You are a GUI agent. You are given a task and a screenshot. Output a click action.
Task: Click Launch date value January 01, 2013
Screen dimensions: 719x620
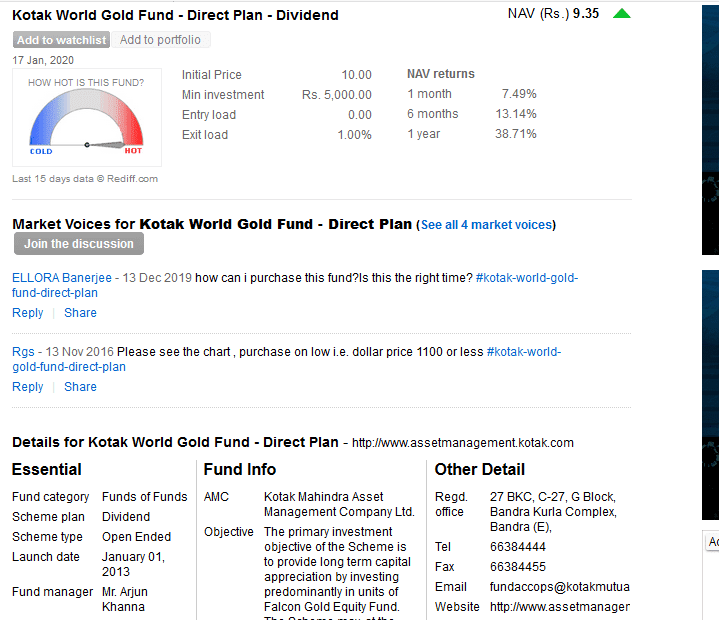pyautogui.click(x=133, y=564)
